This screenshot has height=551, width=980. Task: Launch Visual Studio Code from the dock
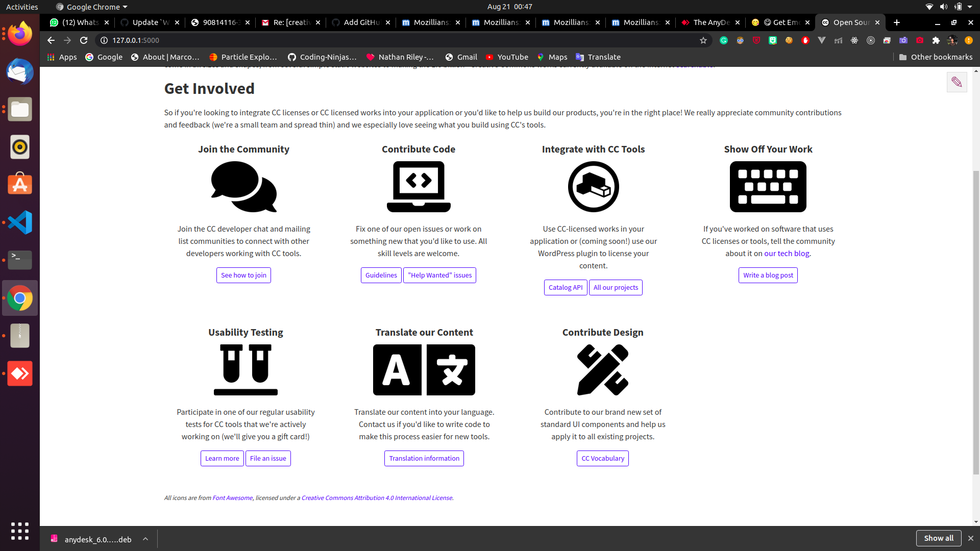19,222
